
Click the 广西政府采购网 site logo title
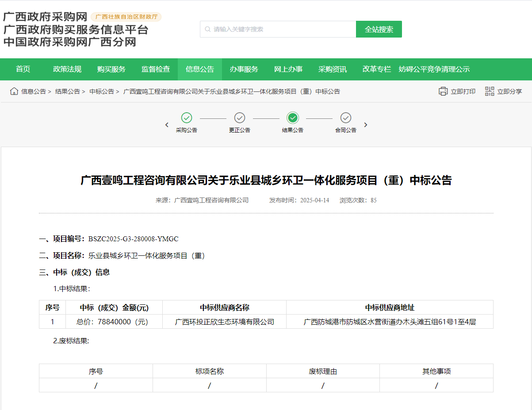(x=45, y=17)
